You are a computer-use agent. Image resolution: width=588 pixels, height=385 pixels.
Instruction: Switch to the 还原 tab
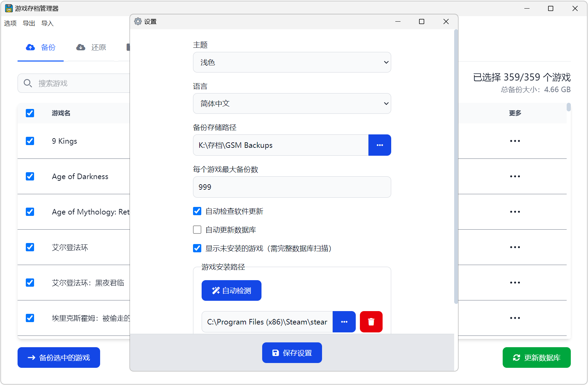[x=91, y=47]
